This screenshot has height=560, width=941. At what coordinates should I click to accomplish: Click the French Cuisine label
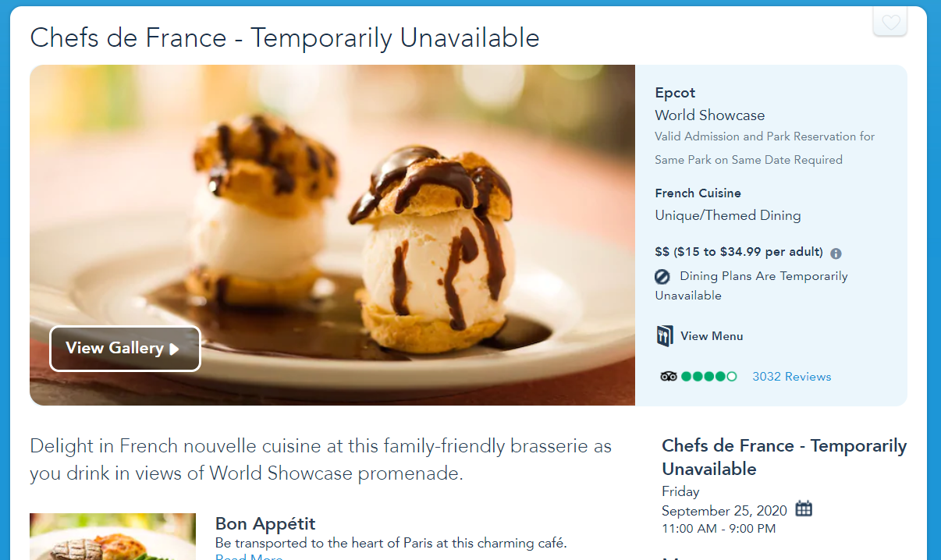(x=698, y=193)
